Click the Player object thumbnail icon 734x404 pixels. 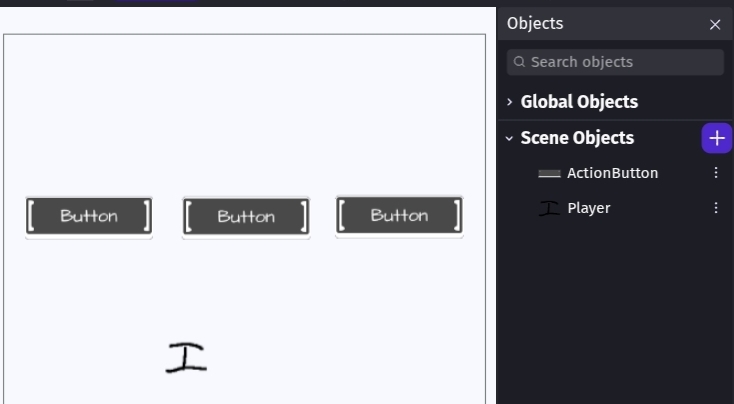click(x=549, y=208)
